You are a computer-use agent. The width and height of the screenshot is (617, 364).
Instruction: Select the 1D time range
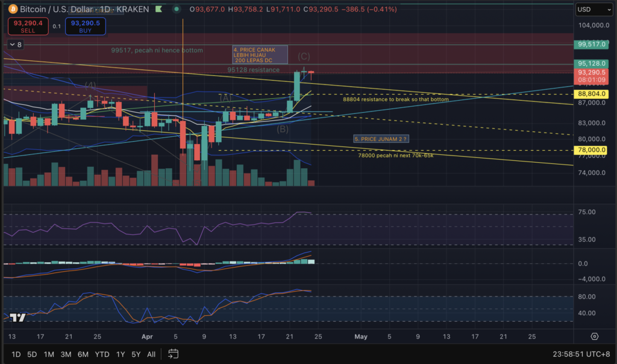[x=16, y=354]
